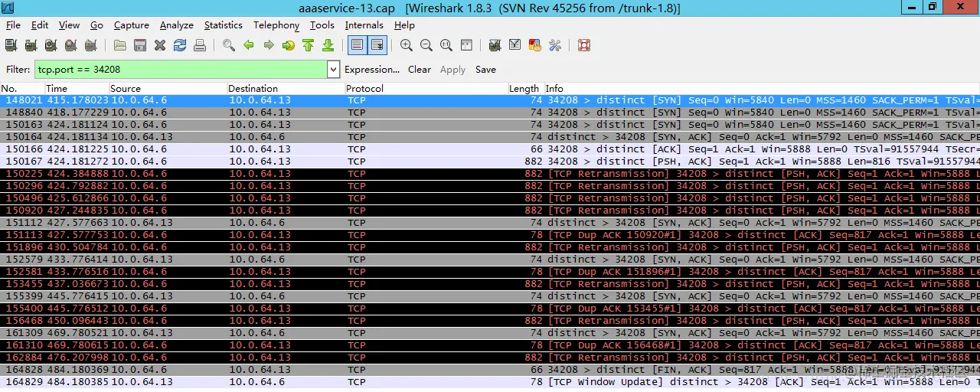Viewport: 980px width, 392px height.
Task: Sort by the Time column header
Action: 77,89
